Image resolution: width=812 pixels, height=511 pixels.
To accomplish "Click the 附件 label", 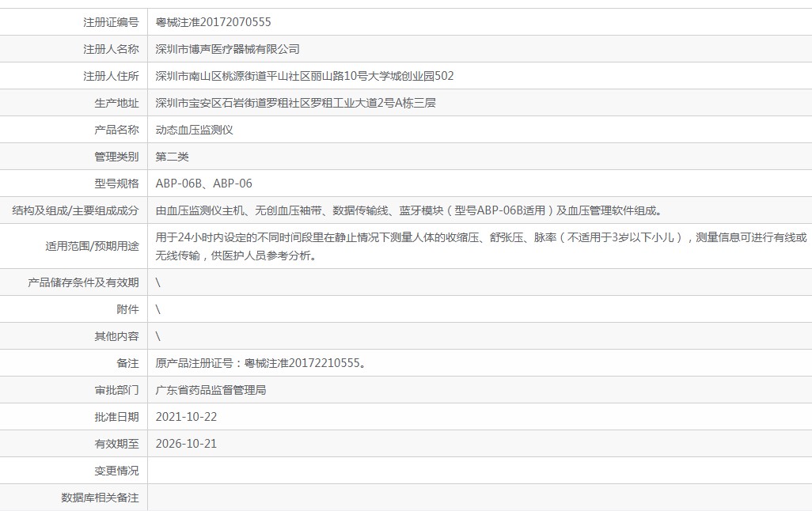I will coord(128,309).
